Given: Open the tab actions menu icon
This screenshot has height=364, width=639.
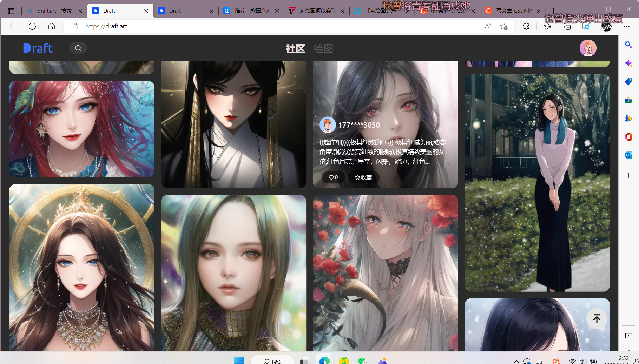Looking at the screenshot, I should click(x=11, y=11).
